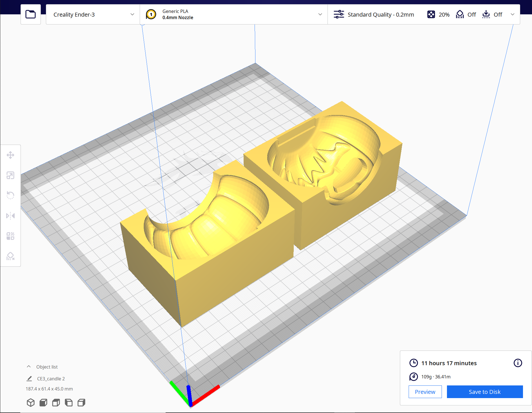Click the Object list label
Image resolution: width=532 pixels, height=413 pixels.
(47, 367)
